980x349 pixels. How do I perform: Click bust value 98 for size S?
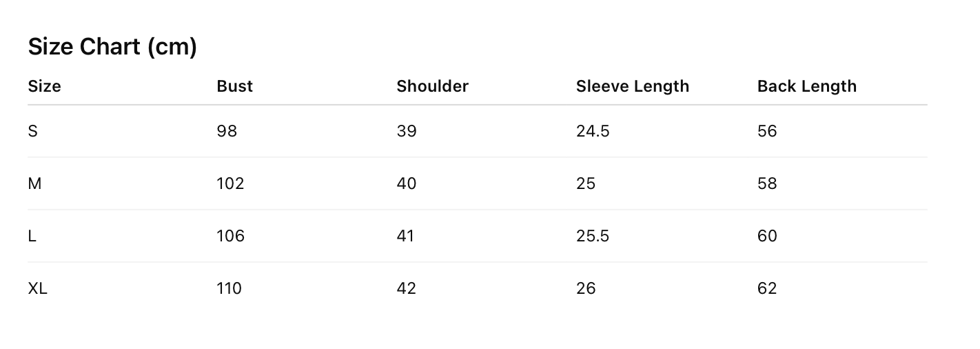coord(227,131)
